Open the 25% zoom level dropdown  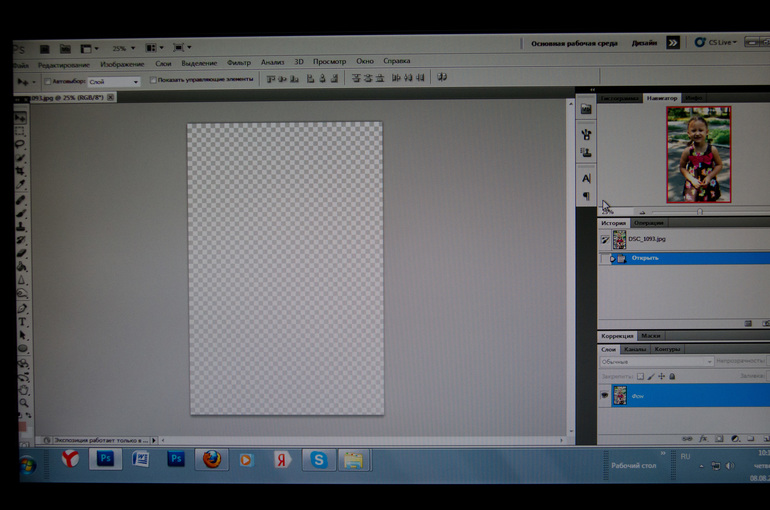coord(123,48)
